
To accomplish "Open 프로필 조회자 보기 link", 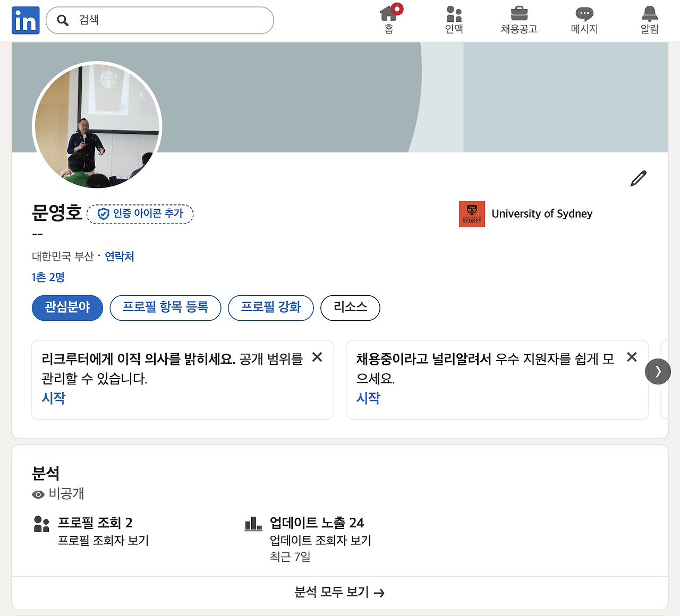I will point(104,541).
